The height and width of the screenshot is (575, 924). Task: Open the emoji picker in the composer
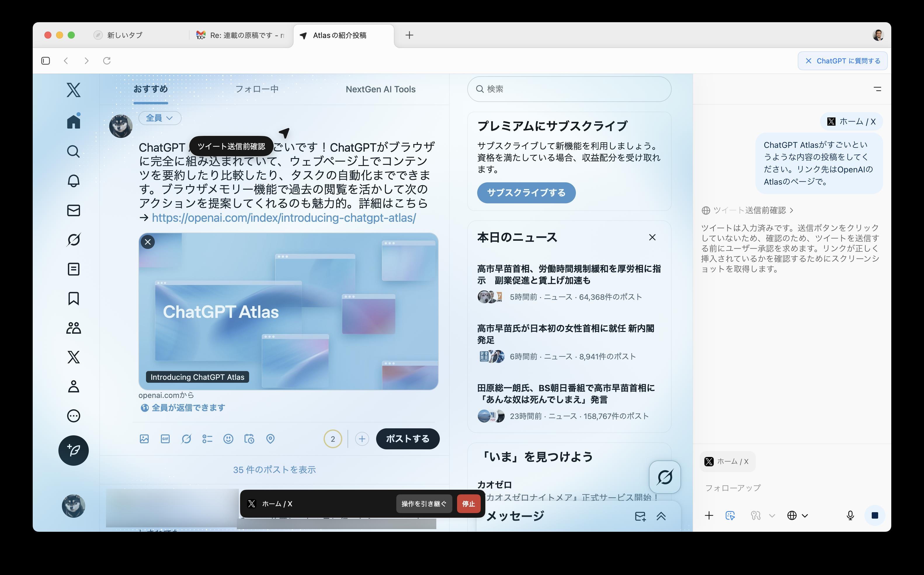tap(228, 439)
